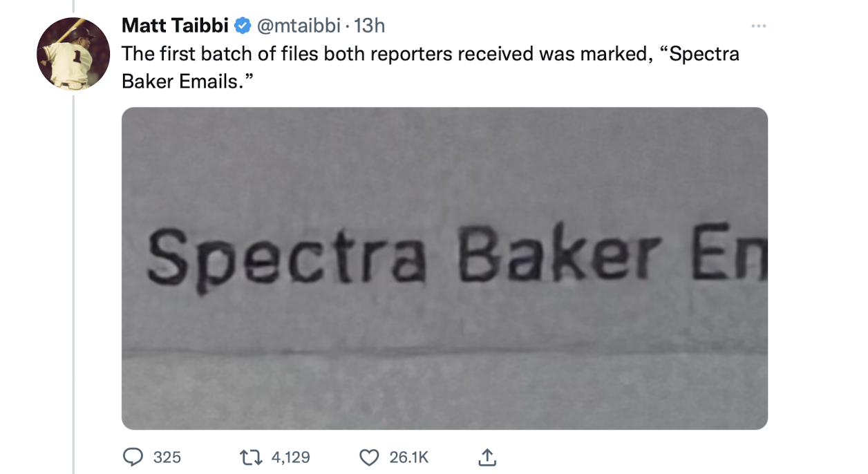The height and width of the screenshot is (474, 868).
Task: Like the tweet with the heart icon
Action: [370, 457]
